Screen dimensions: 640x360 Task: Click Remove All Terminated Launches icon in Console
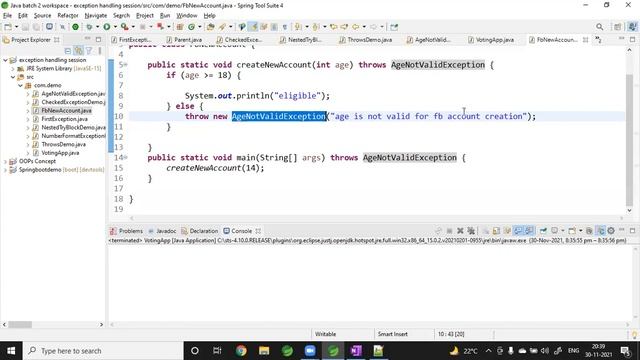click(x=471, y=231)
